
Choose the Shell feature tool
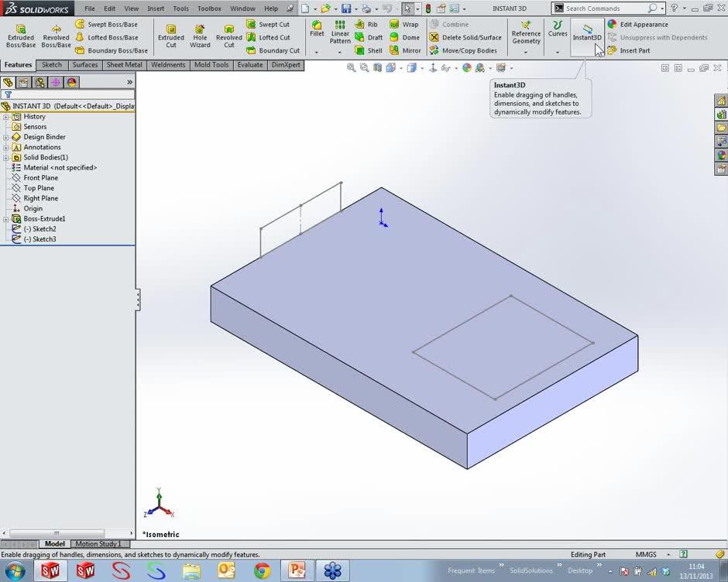(x=369, y=50)
